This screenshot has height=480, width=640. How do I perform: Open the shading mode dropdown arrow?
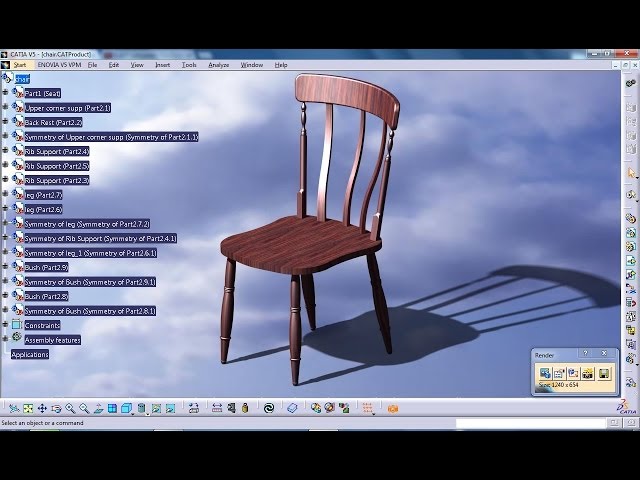point(147,413)
